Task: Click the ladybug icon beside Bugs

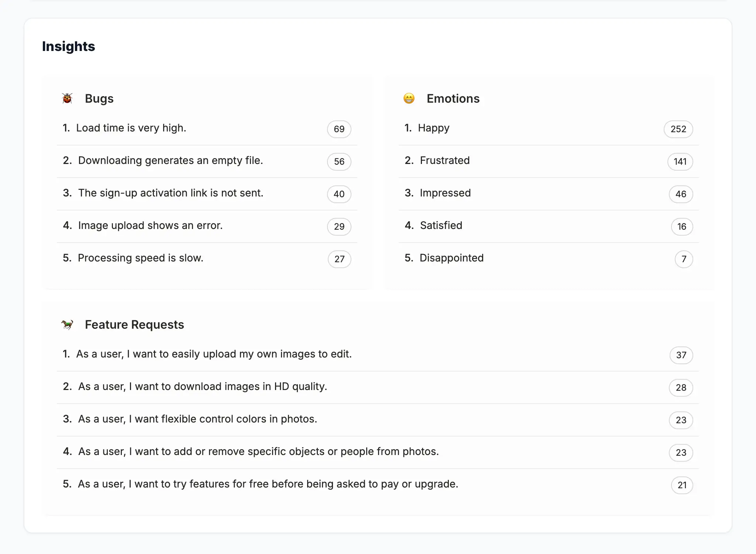Action: click(x=67, y=98)
